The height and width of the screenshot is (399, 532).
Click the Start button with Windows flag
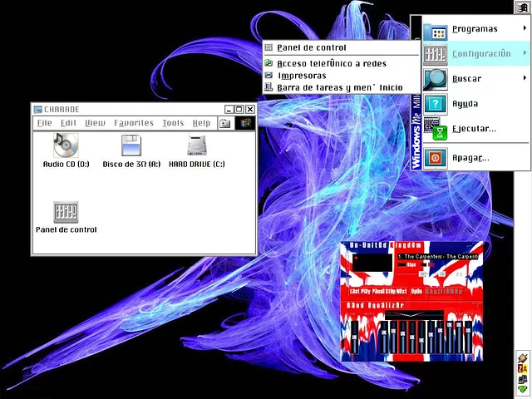pyautogui.click(x=523, y=7)
